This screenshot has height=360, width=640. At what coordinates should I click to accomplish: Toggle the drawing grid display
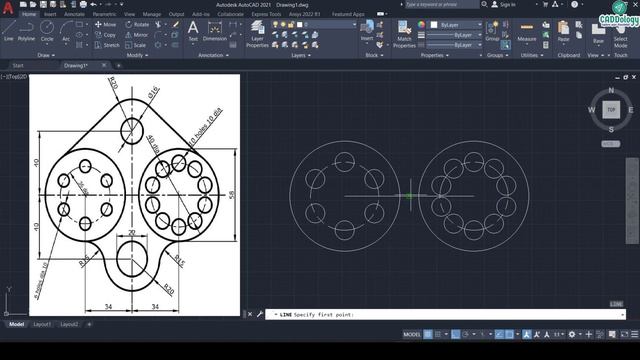tap(428, 334)
